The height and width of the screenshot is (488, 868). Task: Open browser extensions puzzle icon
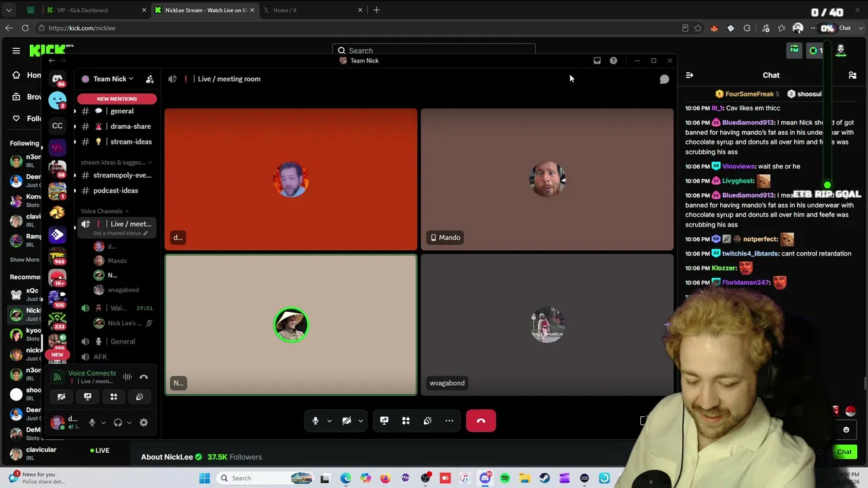click(x=747, y=28)
